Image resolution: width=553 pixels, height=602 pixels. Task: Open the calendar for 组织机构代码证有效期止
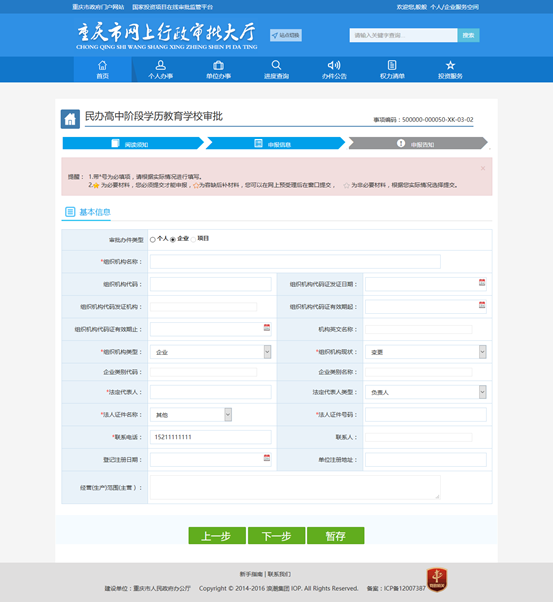267,327
